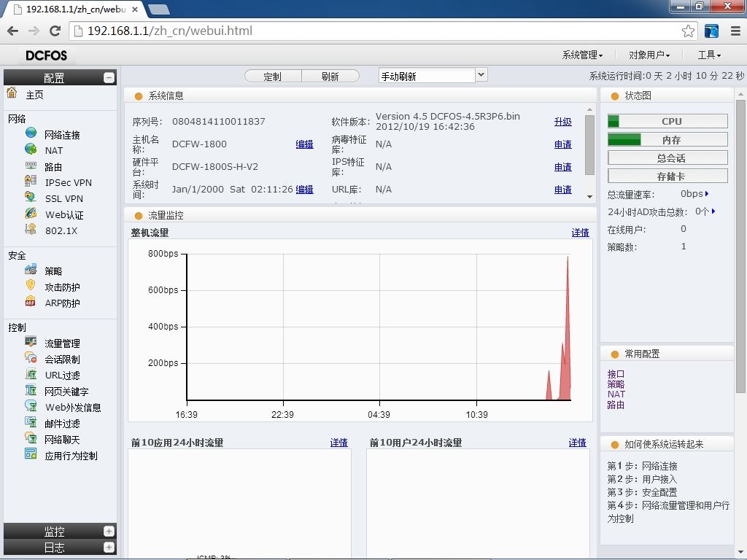This screenshot has width=747, height=560.
Task: Open 流量管理 in the sidebar menu
Action: tap(63, 344)
